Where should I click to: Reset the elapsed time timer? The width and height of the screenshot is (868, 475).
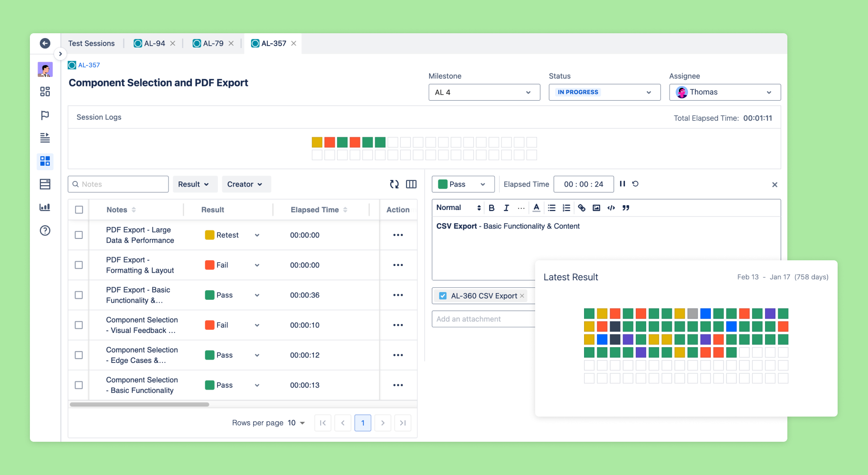pos(635,184)
